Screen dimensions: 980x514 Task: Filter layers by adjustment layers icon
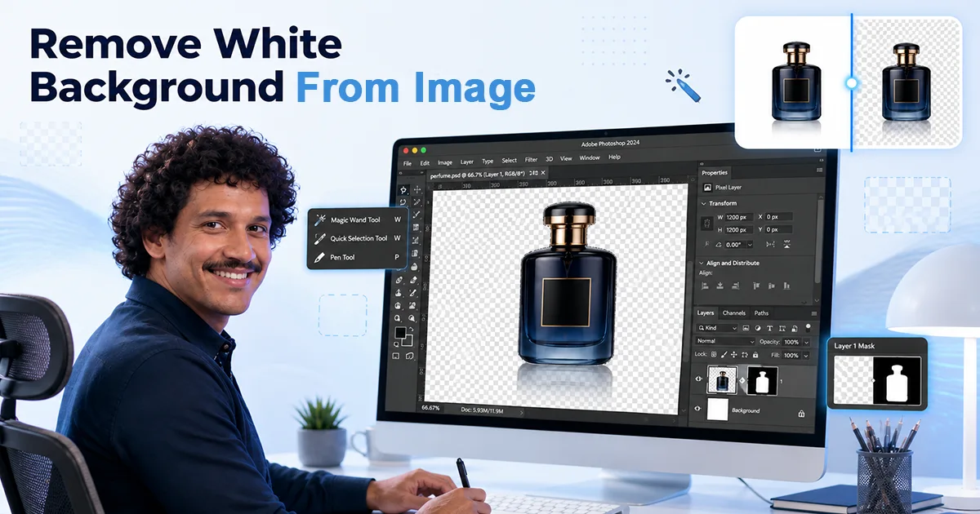[x=758, y=328]
